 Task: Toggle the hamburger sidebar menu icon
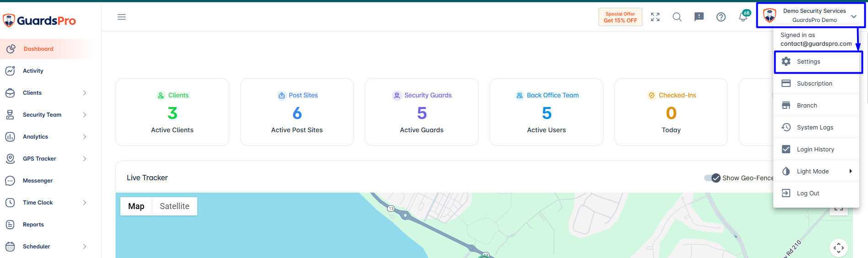pyautogui.click(x=122, y=17)
